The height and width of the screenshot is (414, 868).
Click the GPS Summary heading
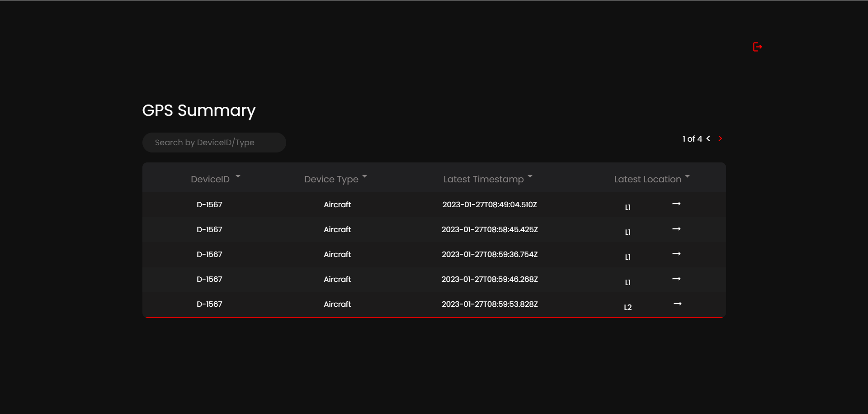tap(199, 111)
